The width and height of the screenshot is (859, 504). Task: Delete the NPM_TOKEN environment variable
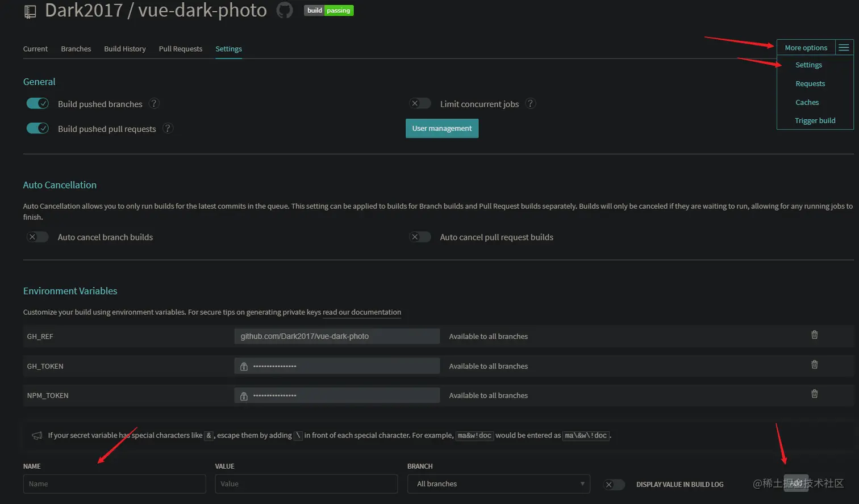[x=814, y=394]
